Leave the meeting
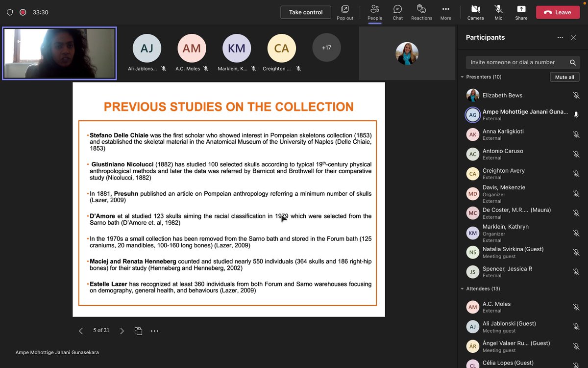 tap(558, 12)
